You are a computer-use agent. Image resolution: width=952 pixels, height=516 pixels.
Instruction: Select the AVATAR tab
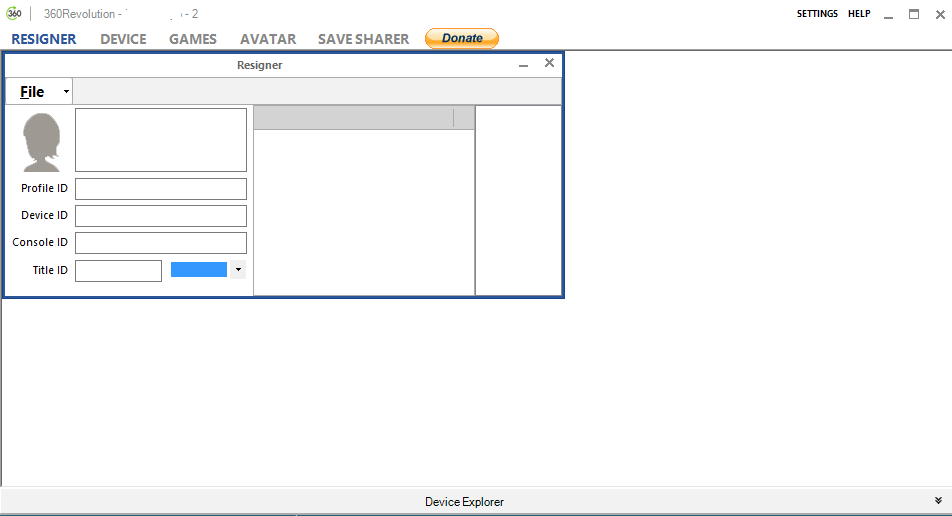tap(268, 39)
